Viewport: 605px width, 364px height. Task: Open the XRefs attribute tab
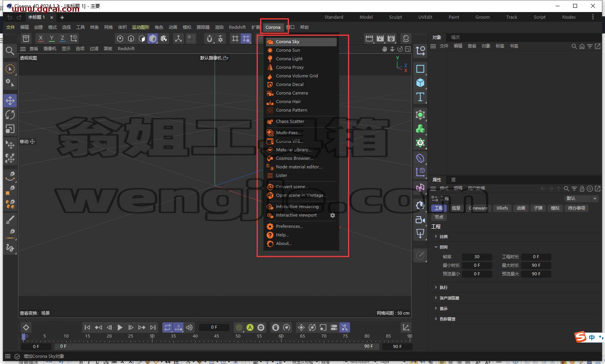click(502, 208)
